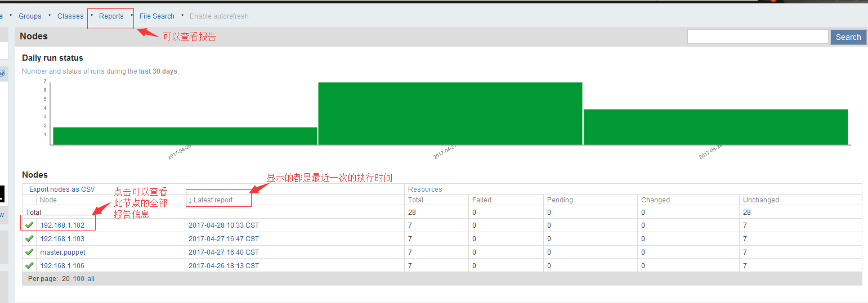
Task: Enable autorefresh toggle link
Action: coord(219,16)
